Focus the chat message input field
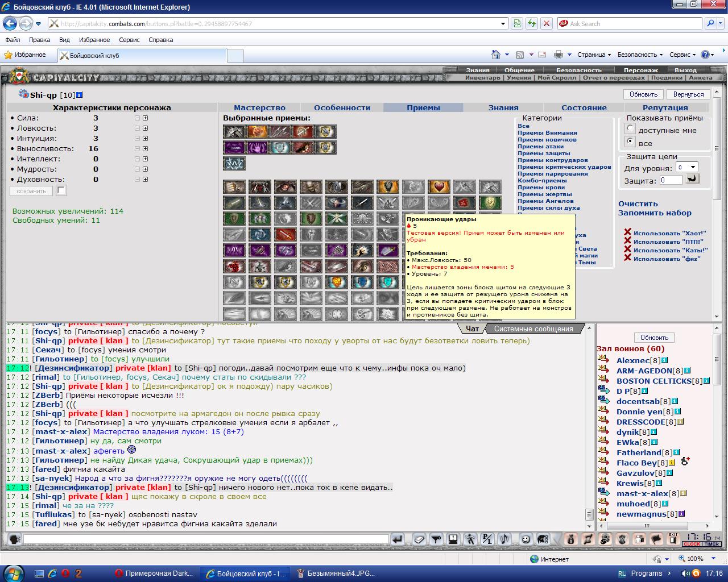Screen dimensions: 728x582 (x=206, y=539)
